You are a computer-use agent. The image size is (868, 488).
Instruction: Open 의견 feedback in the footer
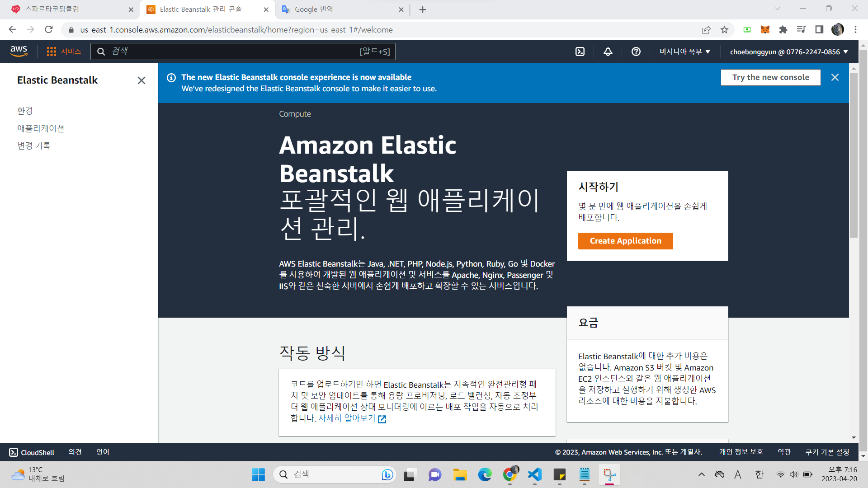[75, 452]
